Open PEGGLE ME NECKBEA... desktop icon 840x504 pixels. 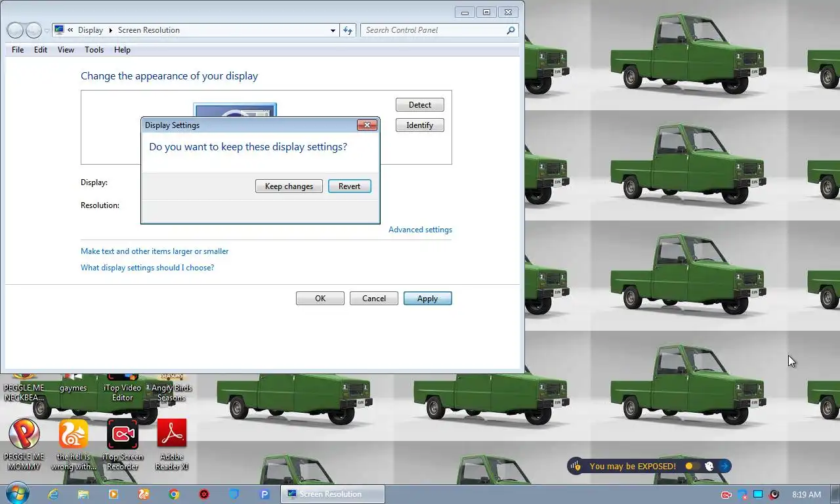click(x=24, y=387)
